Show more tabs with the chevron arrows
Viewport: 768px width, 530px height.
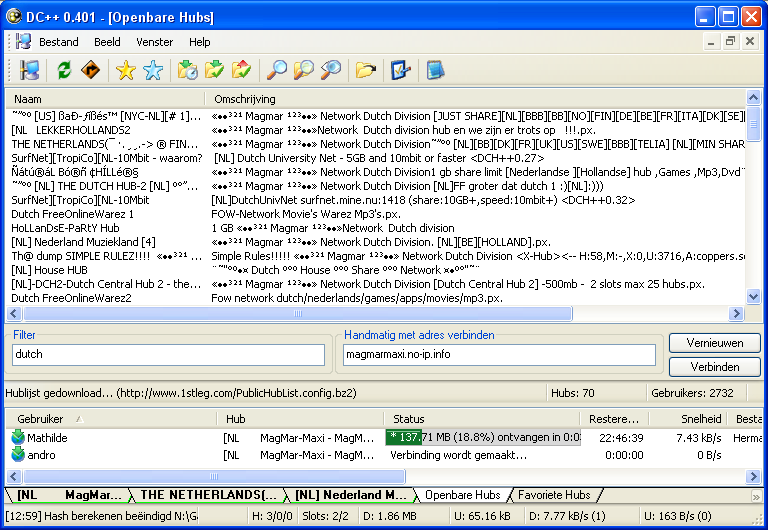click(x=756, y=496)
